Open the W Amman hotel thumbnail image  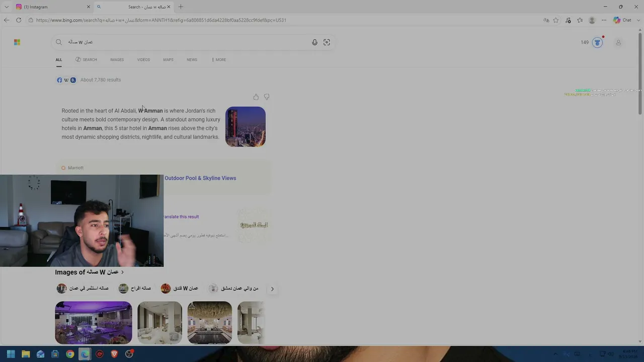tap(246, 127)
